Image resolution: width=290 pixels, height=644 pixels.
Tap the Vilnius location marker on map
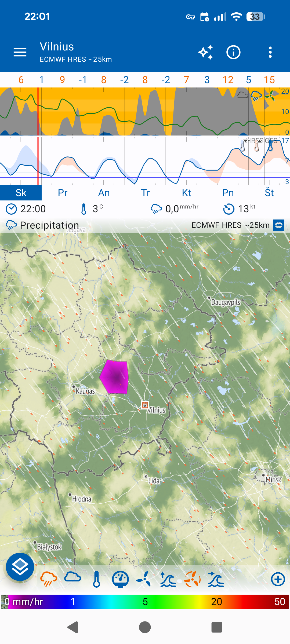pos(145,405)
